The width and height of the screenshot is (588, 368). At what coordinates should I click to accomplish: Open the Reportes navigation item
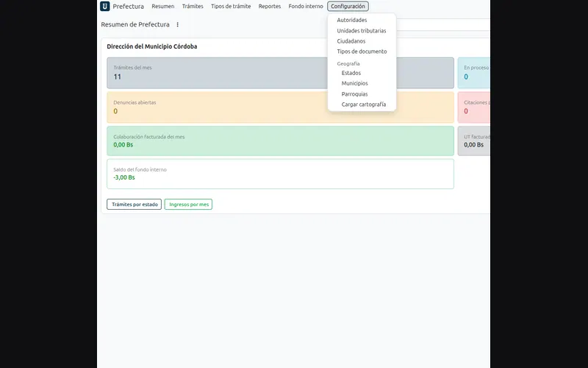(269, 6)
